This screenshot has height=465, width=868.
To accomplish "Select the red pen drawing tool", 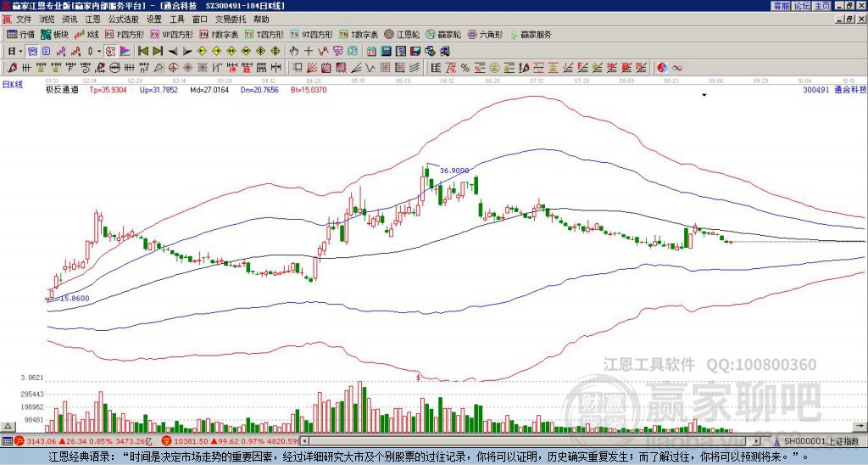I will click(x=11, y=68).
